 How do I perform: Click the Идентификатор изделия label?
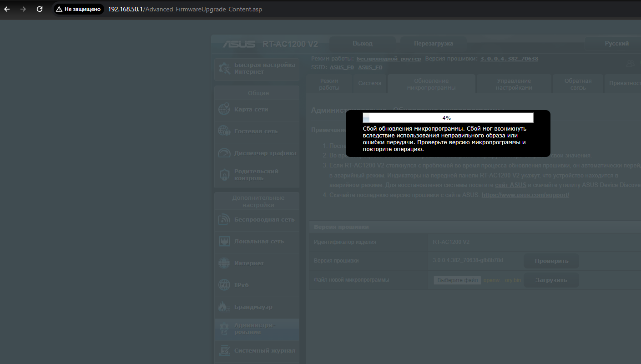point(345,242)
